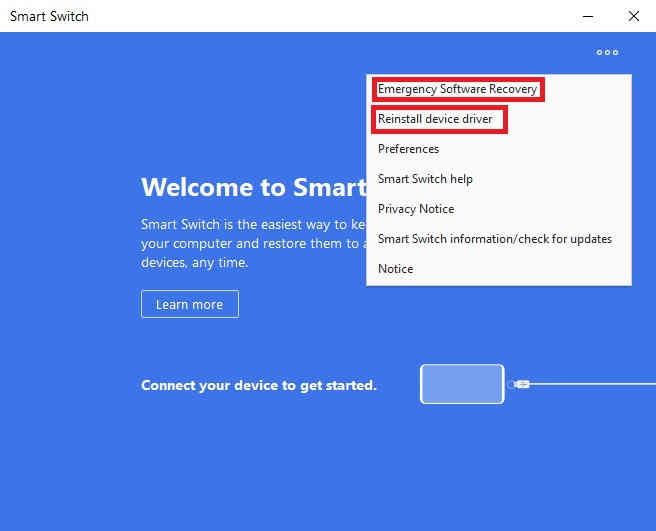The height and width of the screenshot is (531, 656).
Task: Close the Smart Switch window
Action: click(633, 16)
